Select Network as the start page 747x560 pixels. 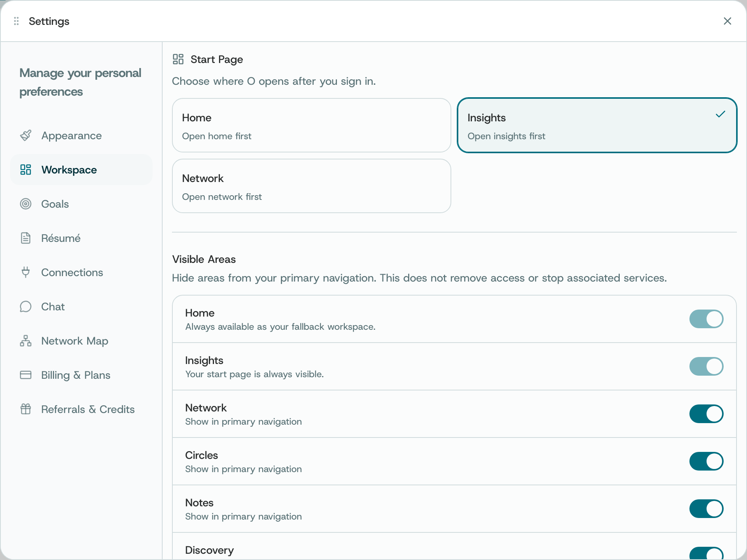[311, 186]
